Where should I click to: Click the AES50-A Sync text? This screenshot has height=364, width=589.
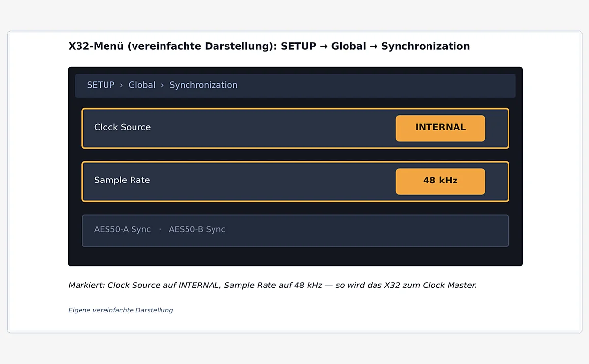(x=122, y=229)
